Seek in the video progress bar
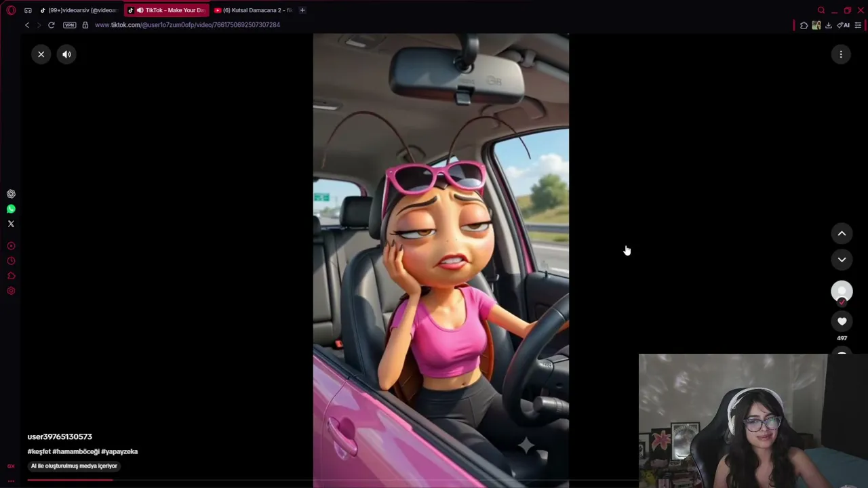 click(x=332, y=481)
